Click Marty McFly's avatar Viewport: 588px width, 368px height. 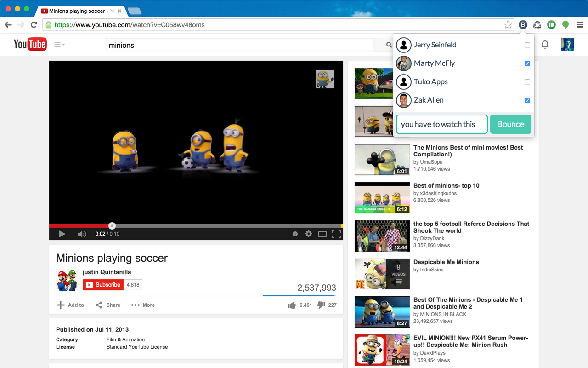point(404,63)
